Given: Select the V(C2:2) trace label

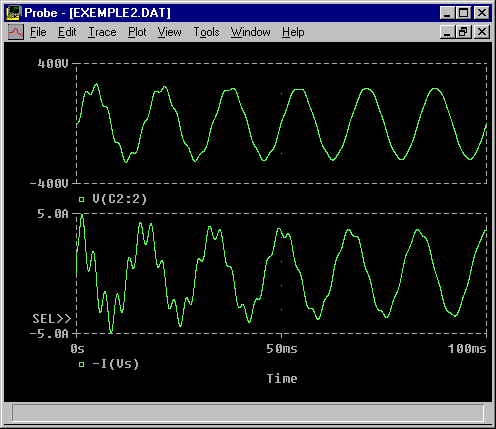Looking at the screenshot, I should coord(119,199).
